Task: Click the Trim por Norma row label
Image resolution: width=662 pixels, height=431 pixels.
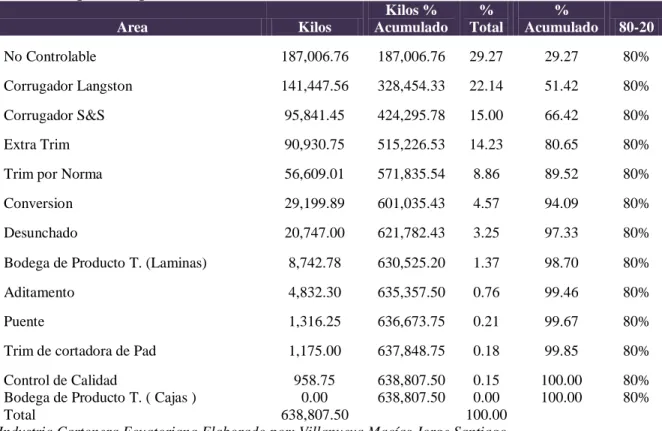Action: tap(53, 174)
